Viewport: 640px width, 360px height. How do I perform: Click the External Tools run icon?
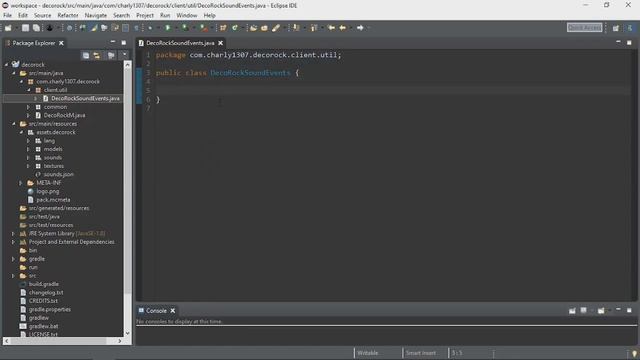203,28
